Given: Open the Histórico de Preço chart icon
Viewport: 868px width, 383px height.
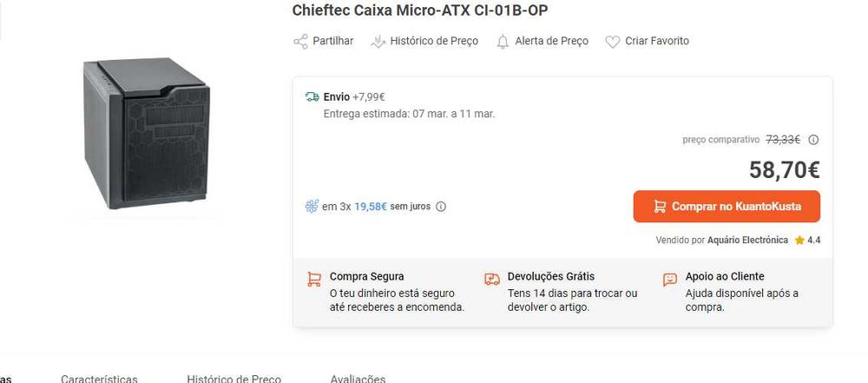Looking at the screenshot, I should click(378, 41).
